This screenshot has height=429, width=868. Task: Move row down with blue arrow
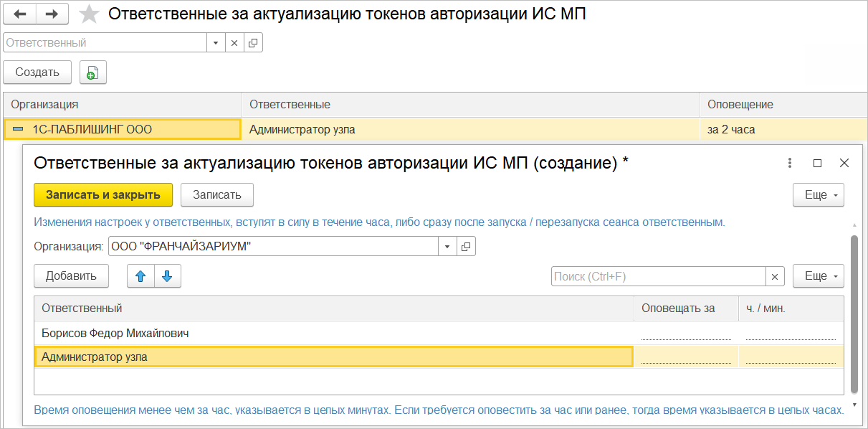(x=167, y=276)
